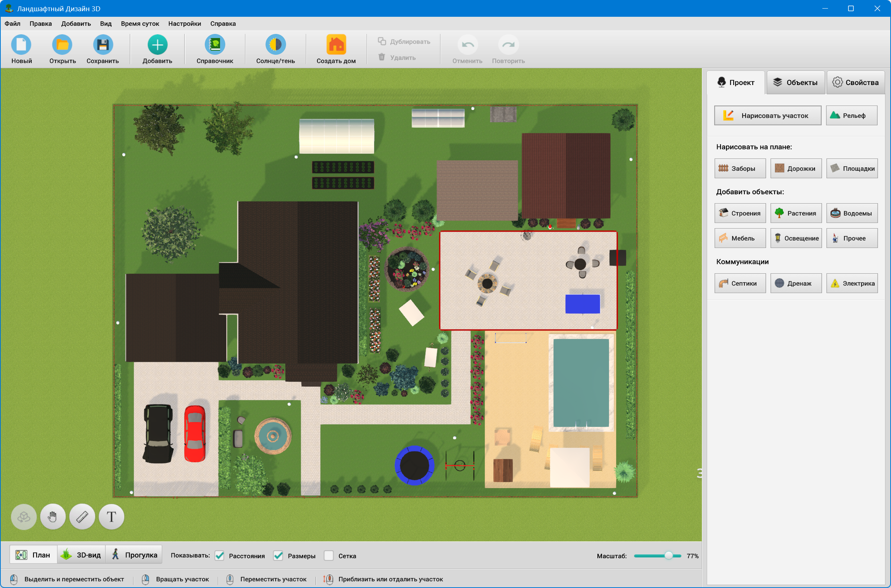Image resolution: width=891 pixels, height=588 pixels.
Task: Click the Создать дом house icon
Action: coord(336,45)
